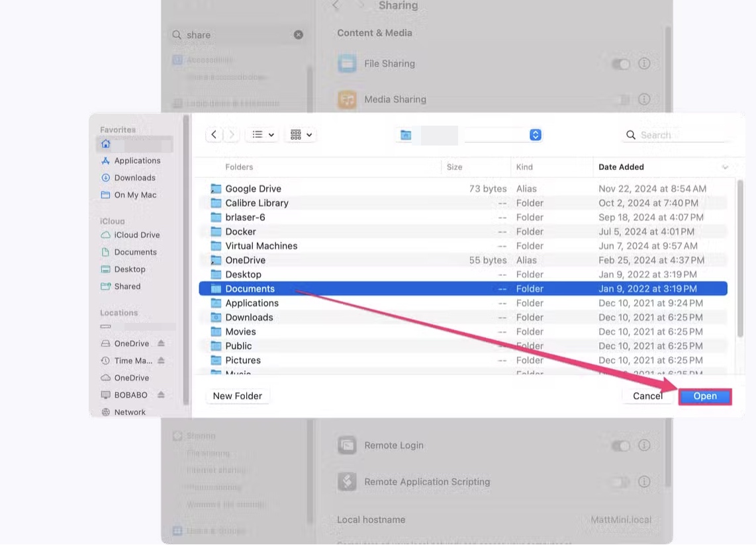756x545 pixels.
Task: Click the Docker folder icon
Action: (216, 231)
